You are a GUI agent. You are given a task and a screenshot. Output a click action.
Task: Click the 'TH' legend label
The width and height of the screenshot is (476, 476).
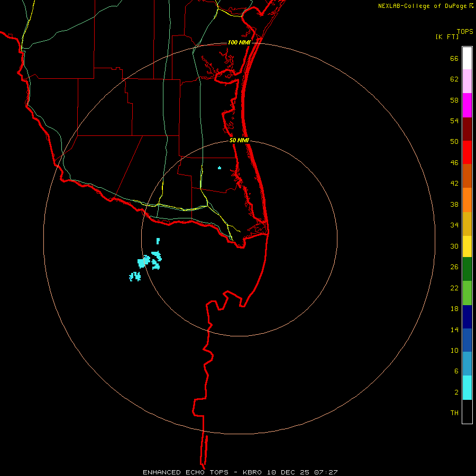(x=454, y=413)
